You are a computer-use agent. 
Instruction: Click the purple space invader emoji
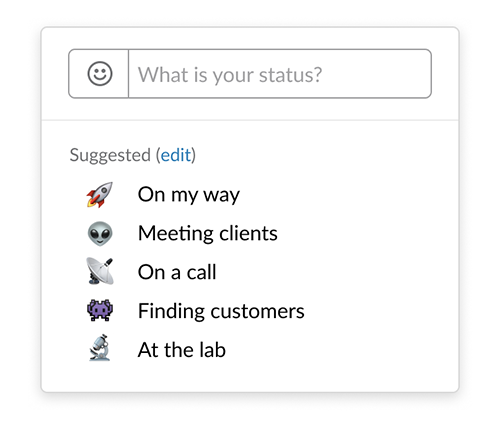(100, 310)
